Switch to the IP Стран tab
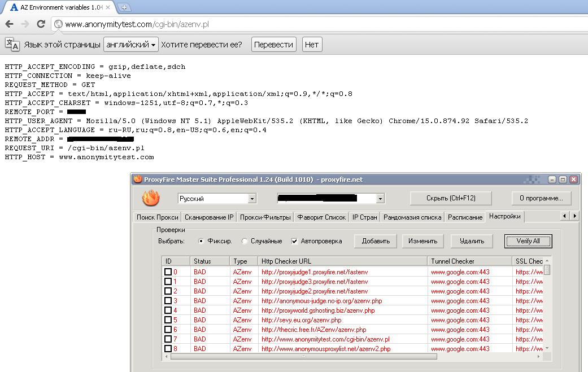Image resolution: width=588 pixels, height=372 pixels. pyautogui.click(x=364, y=217)
